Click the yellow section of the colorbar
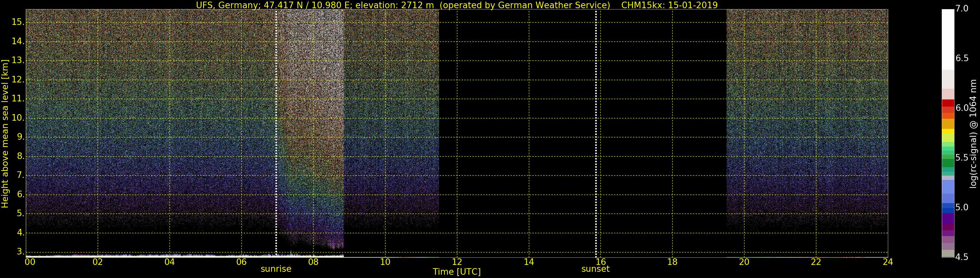 point(948,131)
